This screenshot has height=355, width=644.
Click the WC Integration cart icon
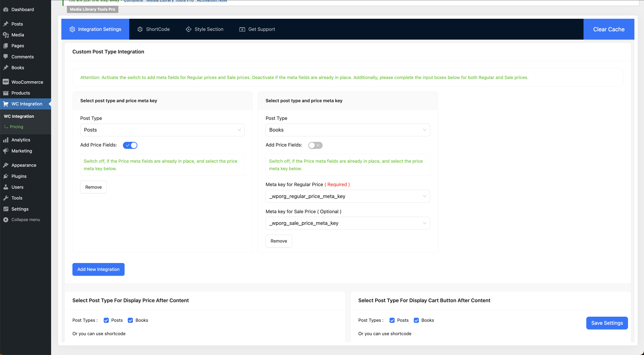(6, 104)
